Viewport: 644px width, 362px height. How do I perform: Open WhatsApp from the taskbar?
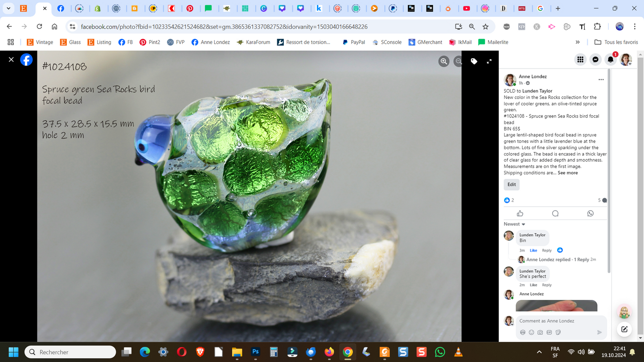click(440, 352)
